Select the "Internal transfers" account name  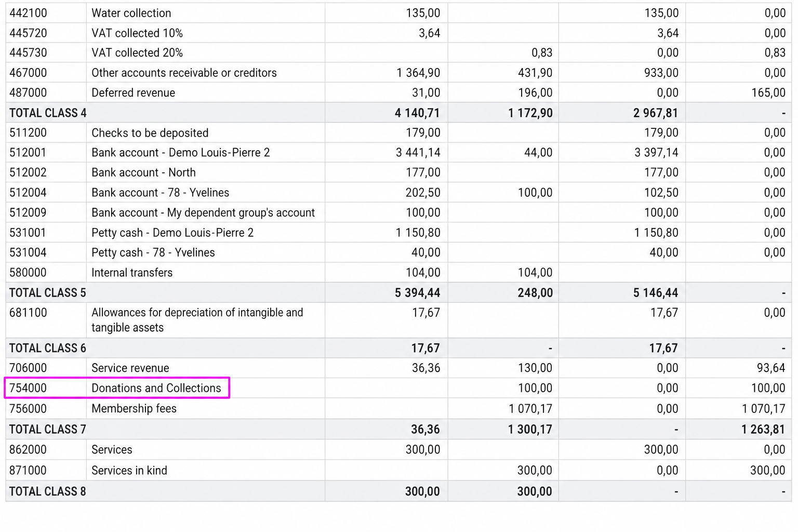point(132,273)
